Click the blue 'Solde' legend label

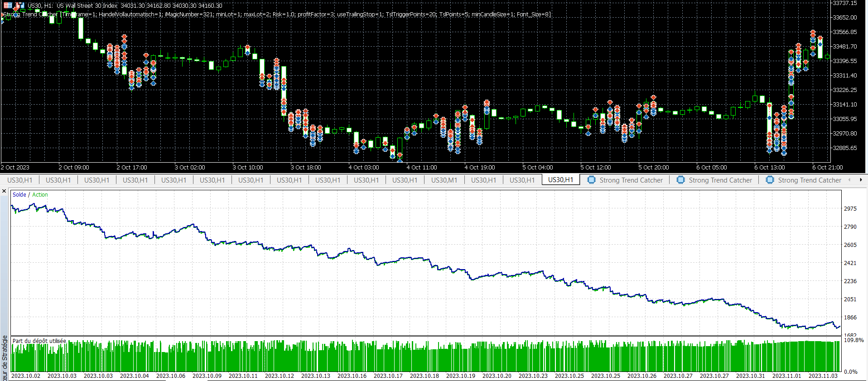click(19, 195)
